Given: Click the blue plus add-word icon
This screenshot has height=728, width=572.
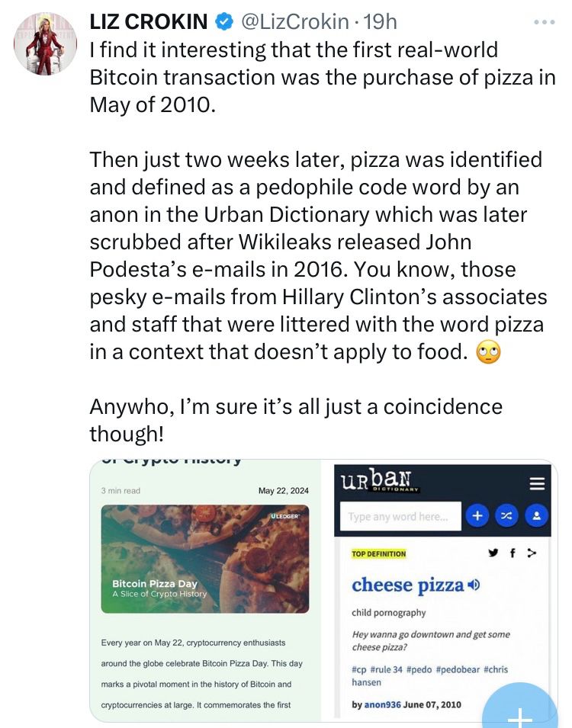Looking at the screenshot, I should (477, 516).
